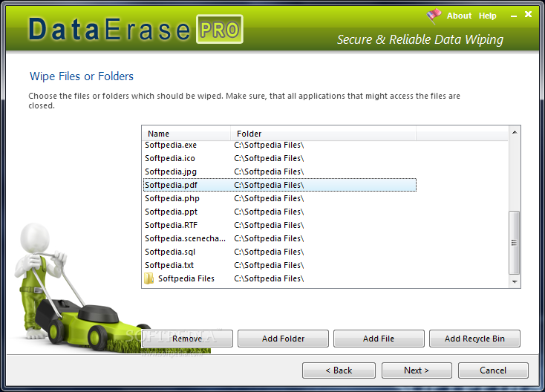The width and height of the screenshot is (545, 392).
Task: Click the list scrollbar thumb
Action: click(515, 243)
